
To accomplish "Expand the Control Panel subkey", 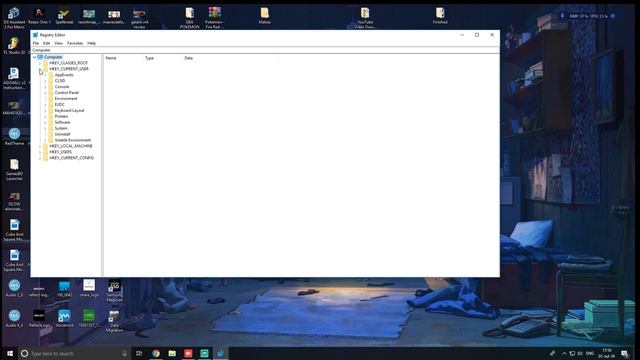I will (45, 93).
